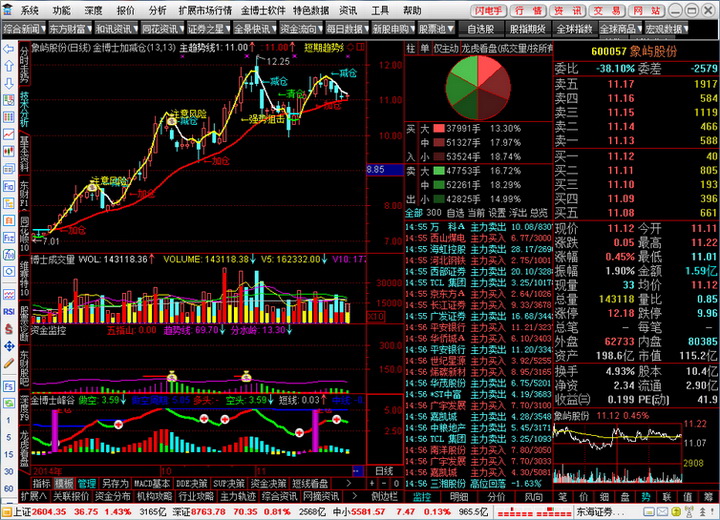Click the minus zoom button beside 日线
This screenshot has height=520, width=720.
(384, 483)
